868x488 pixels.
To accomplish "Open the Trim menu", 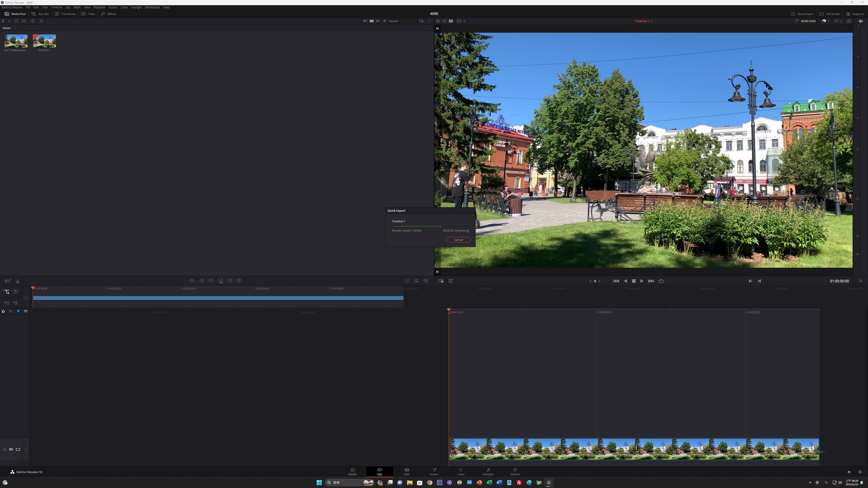I will [x=45, y=7].
